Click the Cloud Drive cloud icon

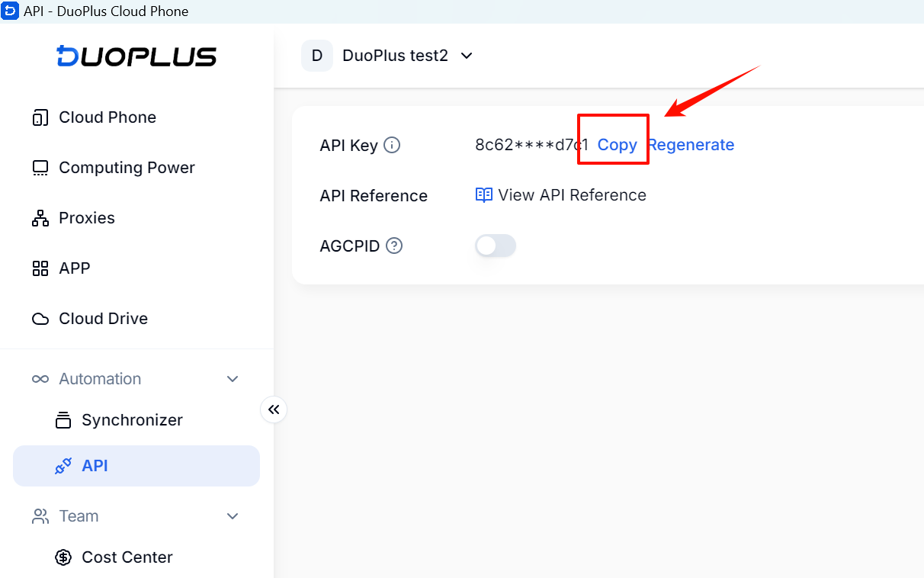[x=40, y=319]
